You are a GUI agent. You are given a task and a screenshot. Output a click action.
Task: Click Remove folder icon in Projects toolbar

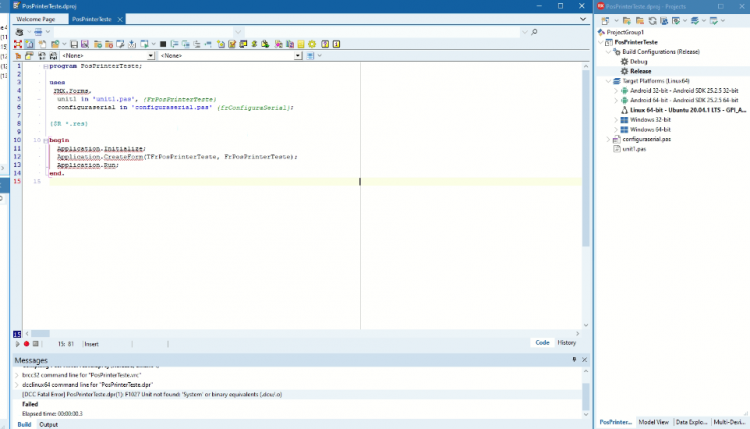click(640, 21)
